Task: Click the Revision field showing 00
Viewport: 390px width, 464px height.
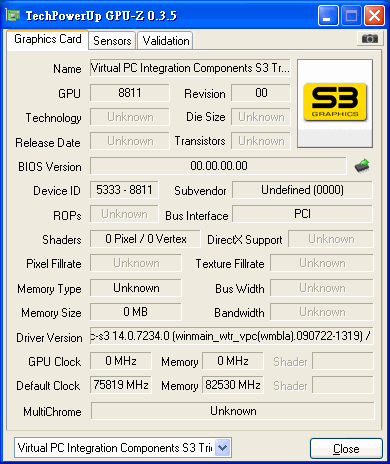Action: tap(261, 93)
